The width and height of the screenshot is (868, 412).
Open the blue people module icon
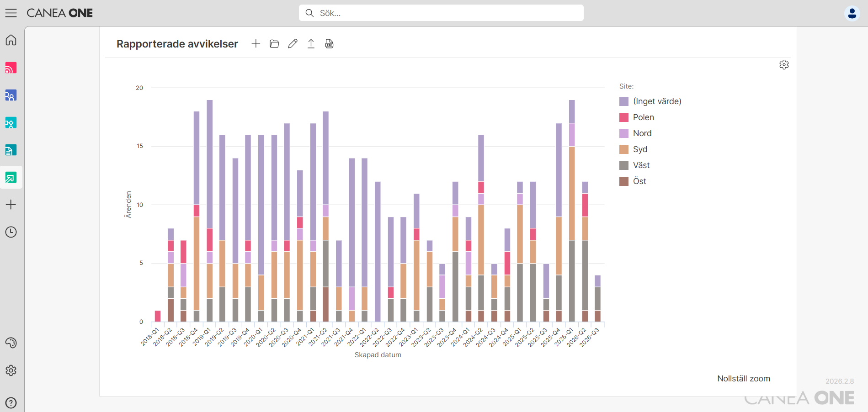point(11,95)
